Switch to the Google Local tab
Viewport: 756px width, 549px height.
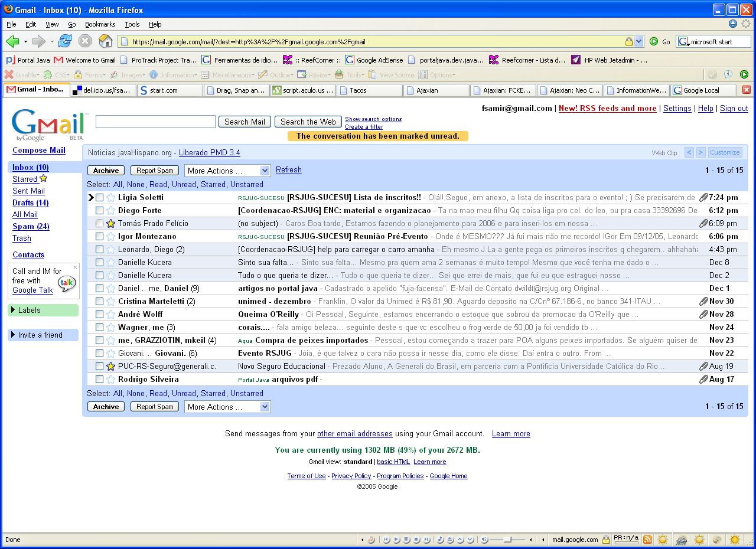click(x=704, y=90)
